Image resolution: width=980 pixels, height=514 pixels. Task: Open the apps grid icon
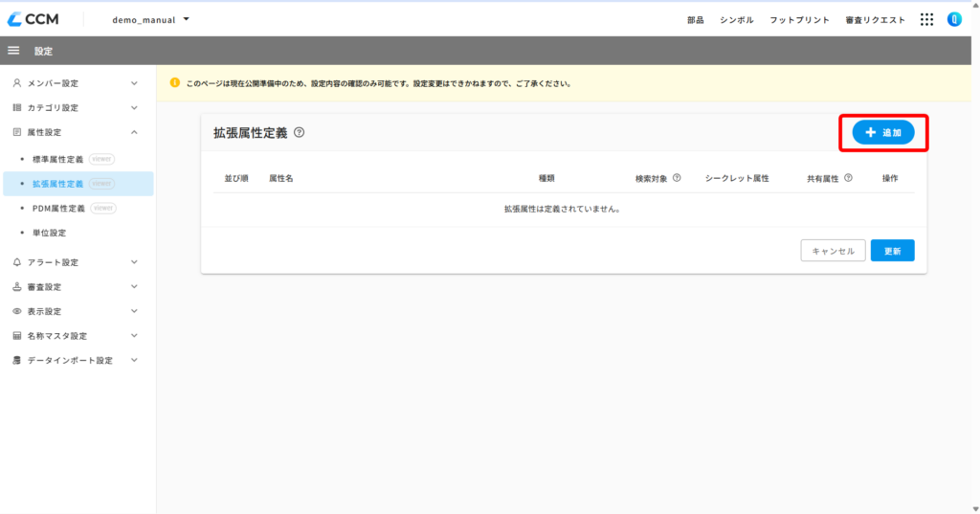[x=926, y=19]
